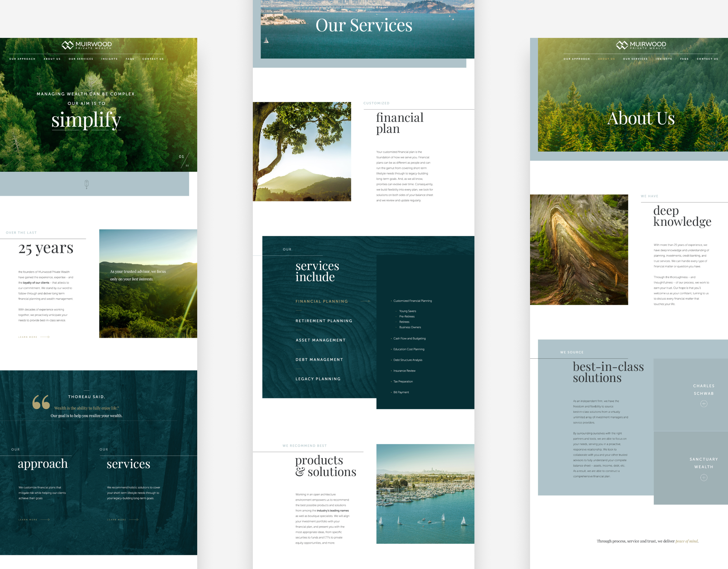Screen dimensions: 728x569
Task: Choose Asset Management service tab
Action: tap(320, 340)
